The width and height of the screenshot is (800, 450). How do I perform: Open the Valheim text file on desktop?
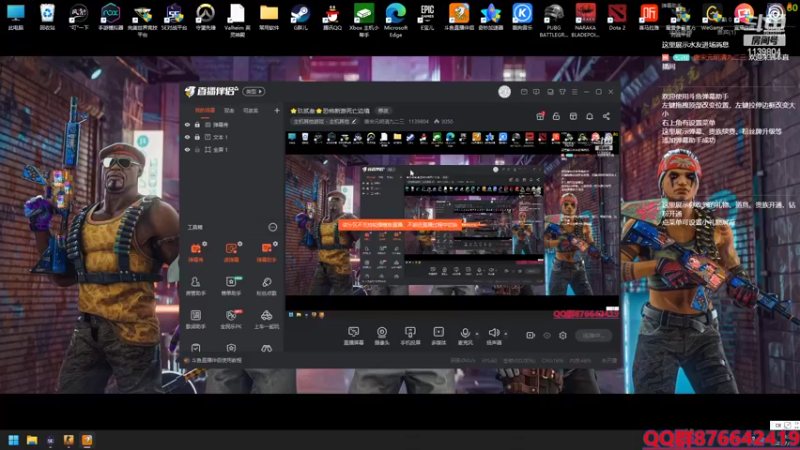[237, 19]
